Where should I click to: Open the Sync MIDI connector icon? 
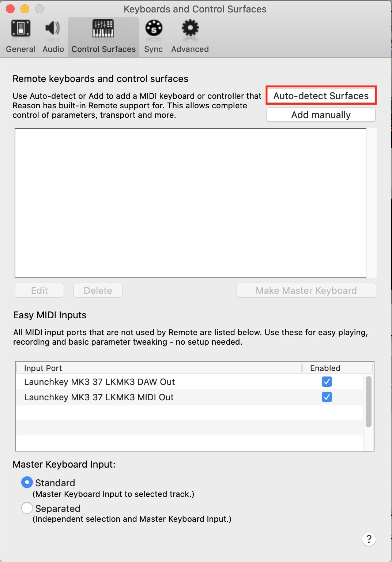(x=154, y=28)
